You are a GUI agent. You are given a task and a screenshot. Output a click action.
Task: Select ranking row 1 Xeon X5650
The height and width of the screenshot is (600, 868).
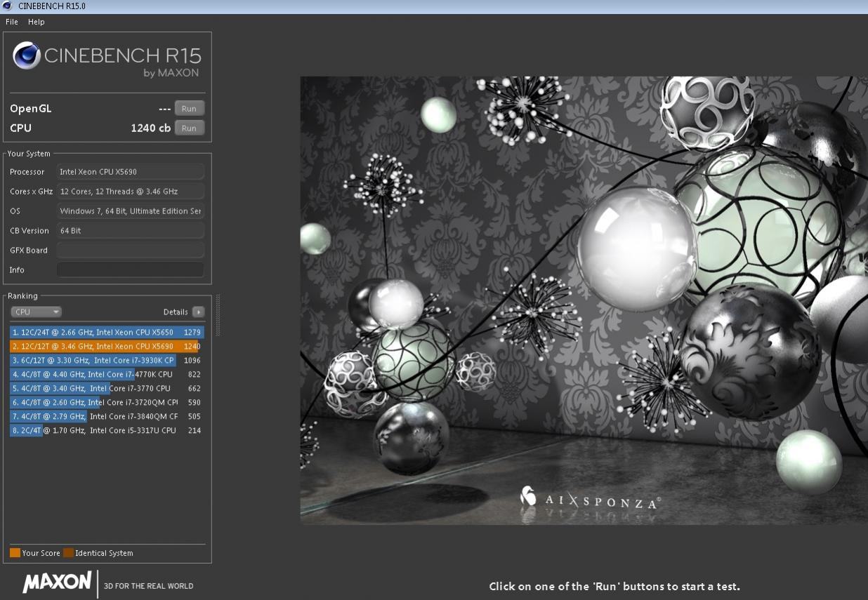pos(107,332)
